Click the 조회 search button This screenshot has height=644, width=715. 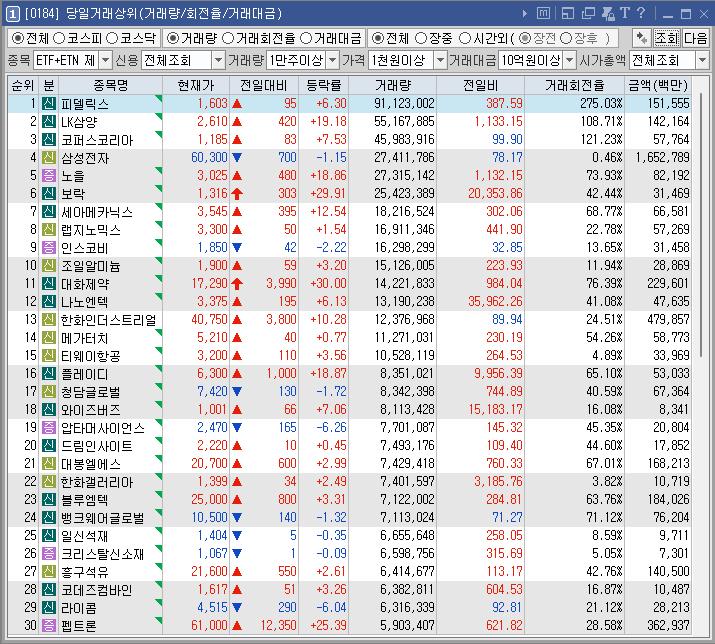click(667, 38)
